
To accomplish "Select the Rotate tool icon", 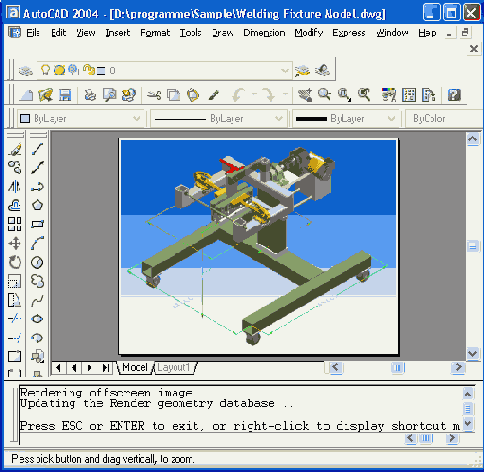I will click(15, 262).
